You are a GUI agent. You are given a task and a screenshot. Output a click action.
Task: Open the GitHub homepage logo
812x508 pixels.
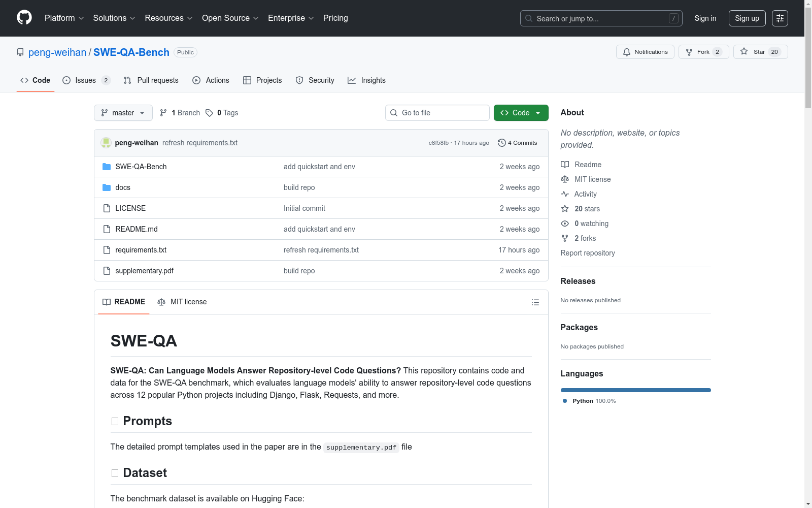(24, 18)
